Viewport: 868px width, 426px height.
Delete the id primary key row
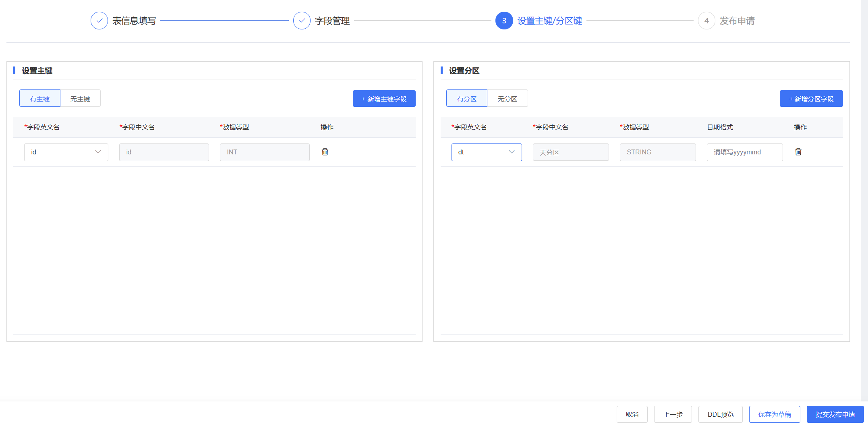pyautogui.click(x=325, y=152)
